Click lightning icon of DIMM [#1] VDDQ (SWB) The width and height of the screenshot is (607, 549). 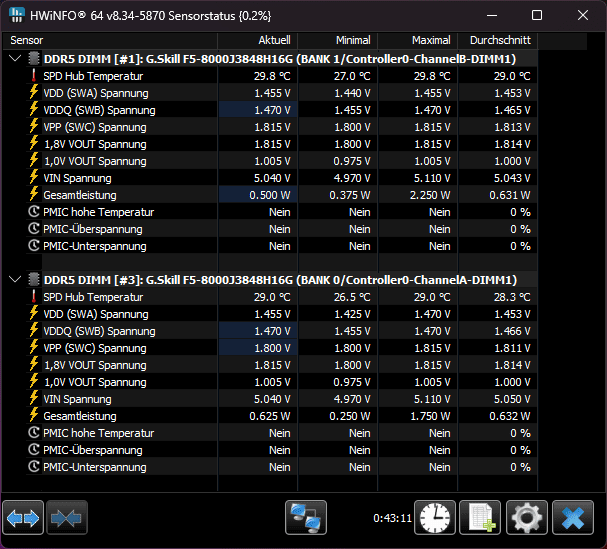click(x=34, y=110)
